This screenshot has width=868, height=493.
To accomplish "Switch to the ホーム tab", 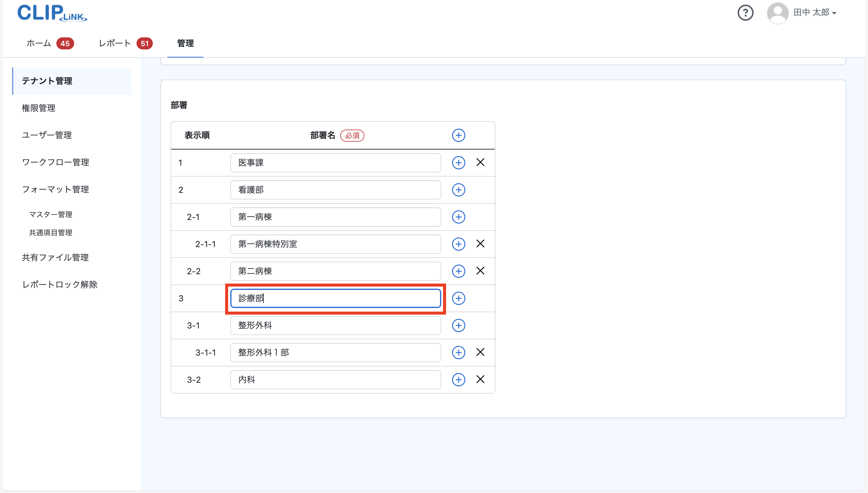I will click(39, 43).
